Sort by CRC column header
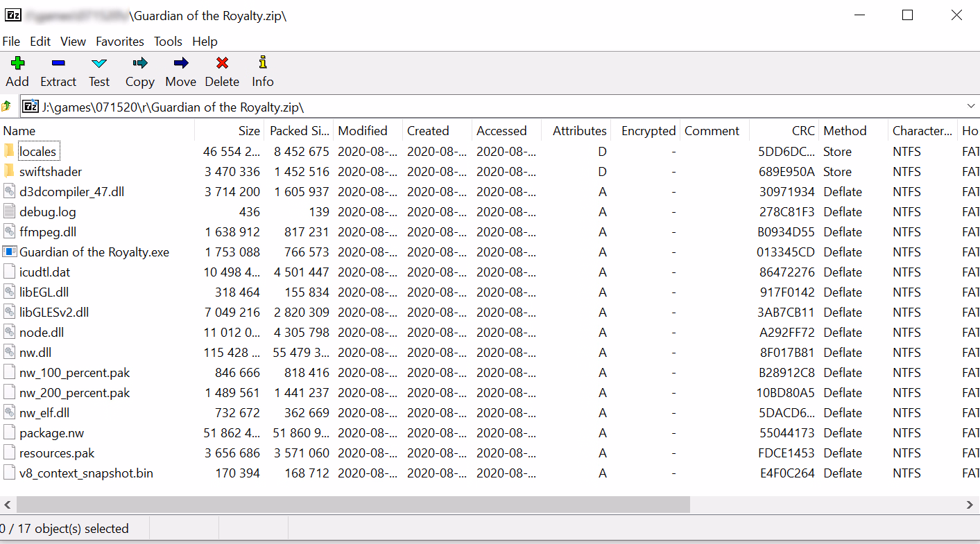The image size is (980, 544). (784, 130)
